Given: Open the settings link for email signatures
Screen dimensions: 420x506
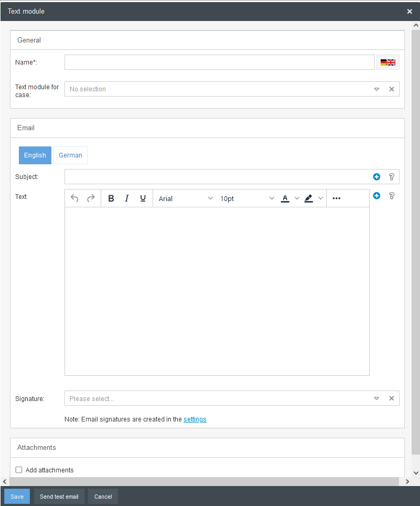Looking at the screenshot, I should point(195,419).
